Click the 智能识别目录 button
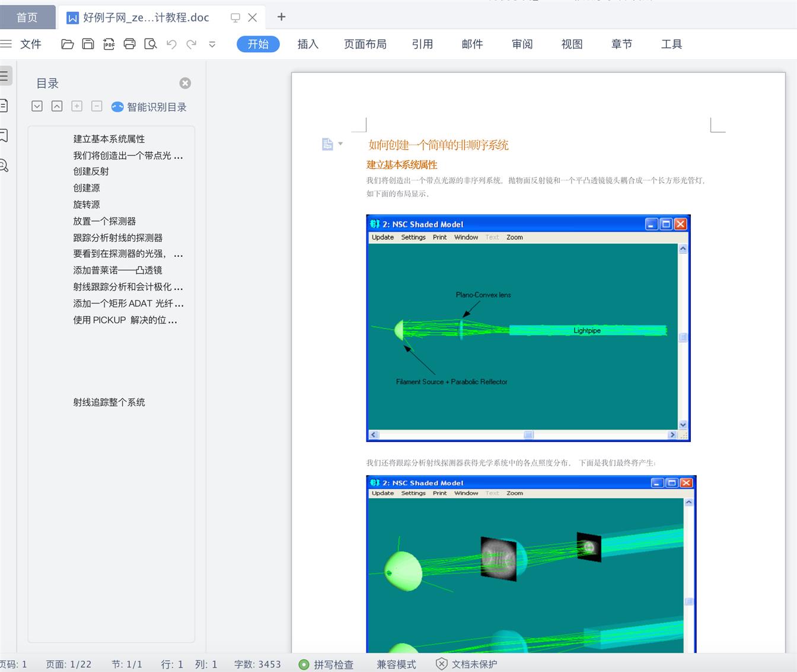Screen dimensions: 797x672 [149, 107]
